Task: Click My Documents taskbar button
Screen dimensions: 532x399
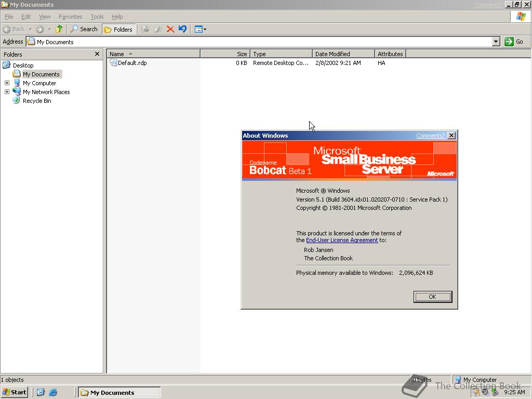Action: 119,392
